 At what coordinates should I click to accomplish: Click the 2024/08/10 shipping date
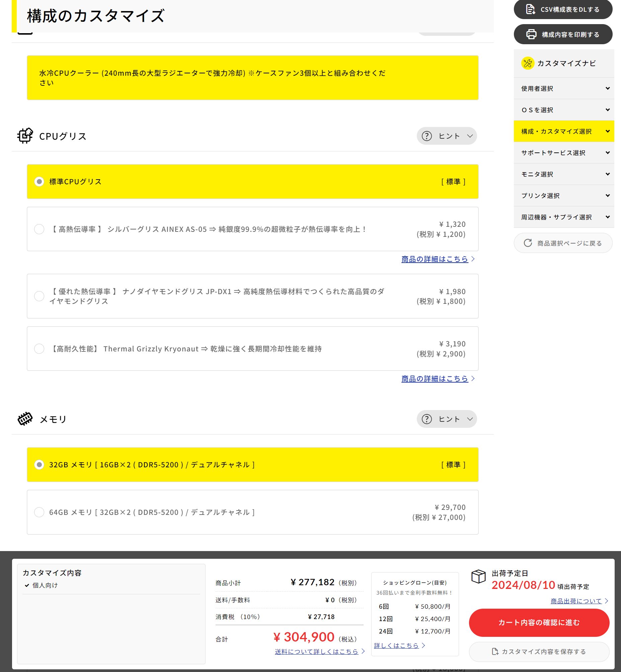point(523,585)
